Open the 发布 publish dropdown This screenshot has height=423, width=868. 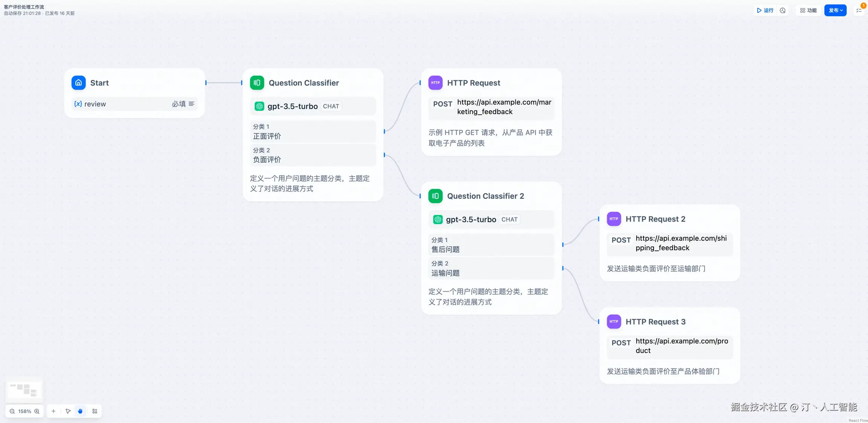(836, 10)
